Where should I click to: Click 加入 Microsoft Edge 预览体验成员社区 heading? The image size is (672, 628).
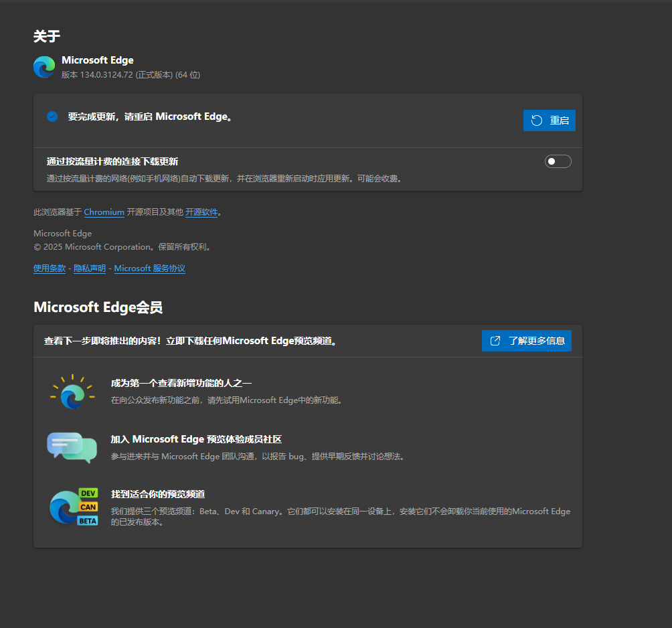tap(196, 439)
